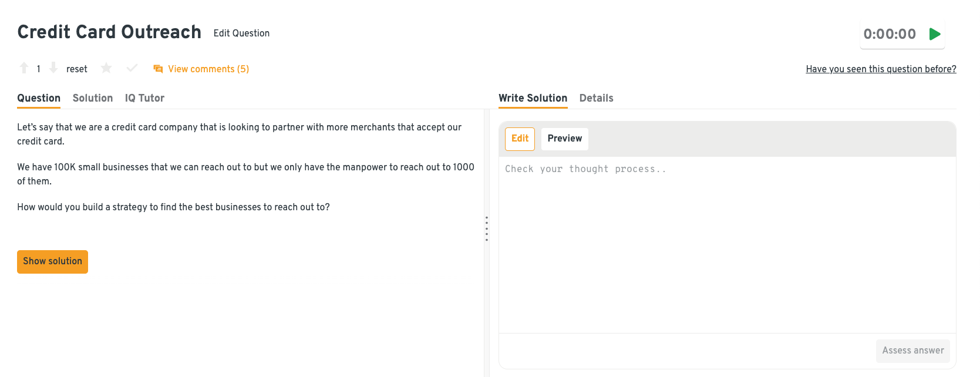Image resolution: width=980 pixels, height=377 pixels.
Task: Downvote the question using the down arrow
Action: tap(53, 68)
